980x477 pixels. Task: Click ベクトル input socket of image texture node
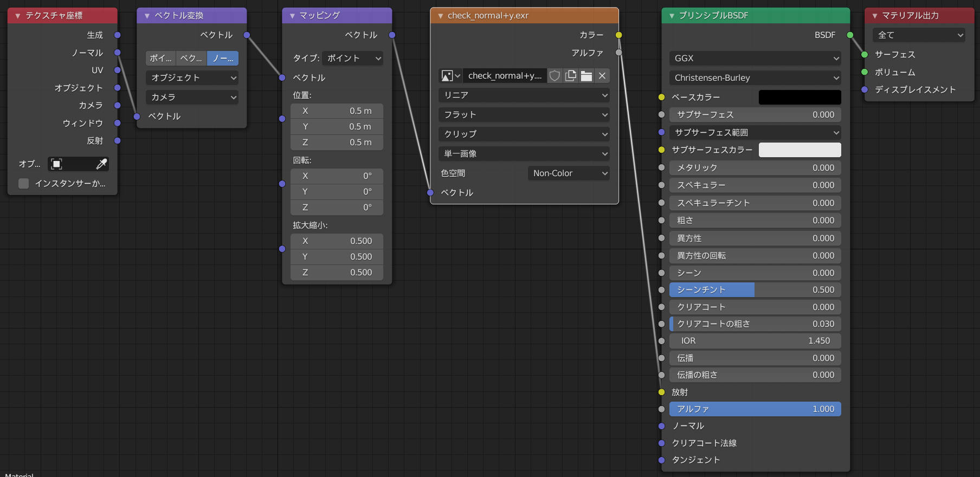[430, 192]
